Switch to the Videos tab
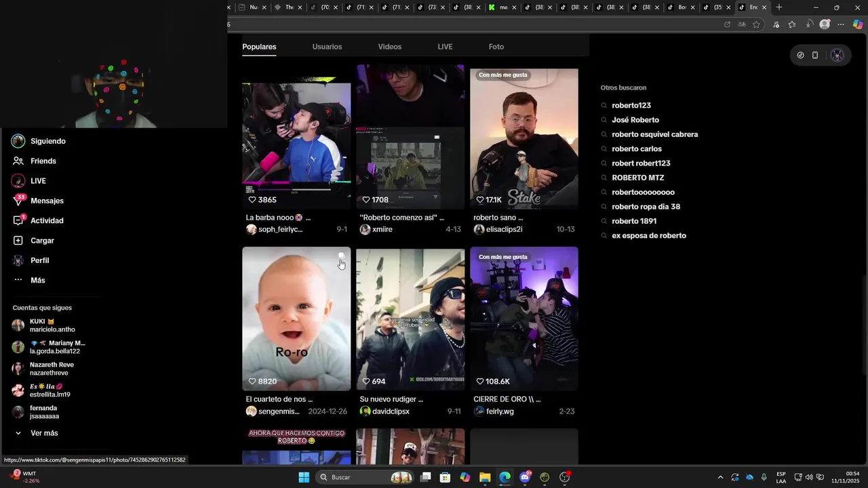This screenshot has width=868, height=488. click(x=390, y=47)
